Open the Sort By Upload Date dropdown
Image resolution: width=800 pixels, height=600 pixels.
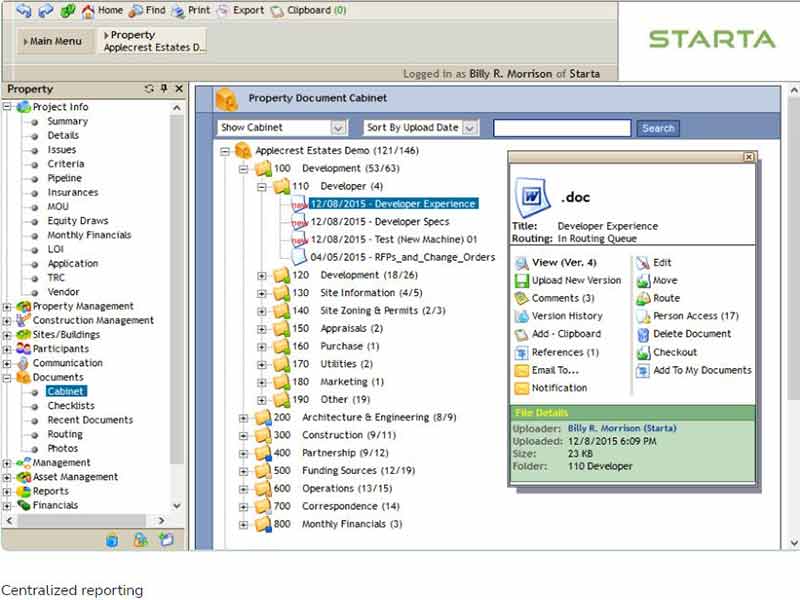click(470, 128)
